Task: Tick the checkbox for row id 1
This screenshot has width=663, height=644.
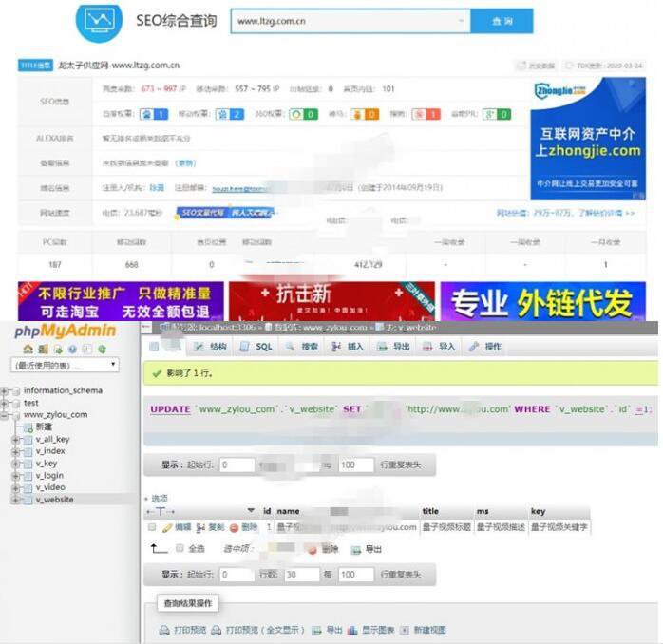Action: pyautogui.click(x=152, y=527)
